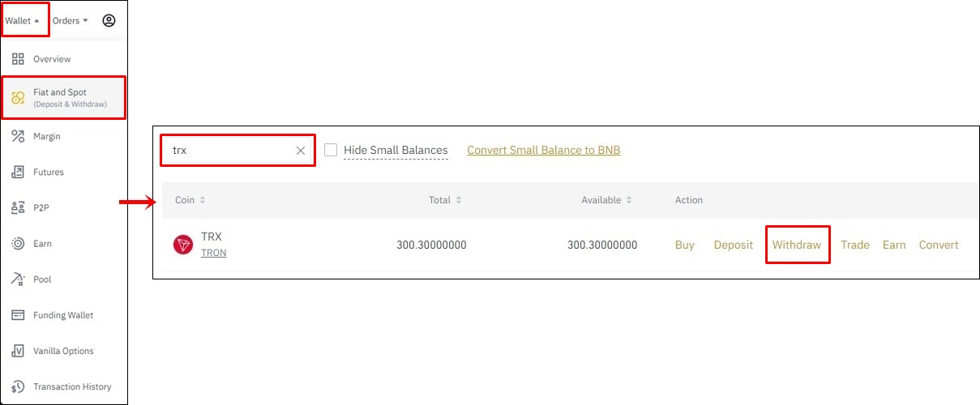Click the TRX coin symbol text

[212, 237]
